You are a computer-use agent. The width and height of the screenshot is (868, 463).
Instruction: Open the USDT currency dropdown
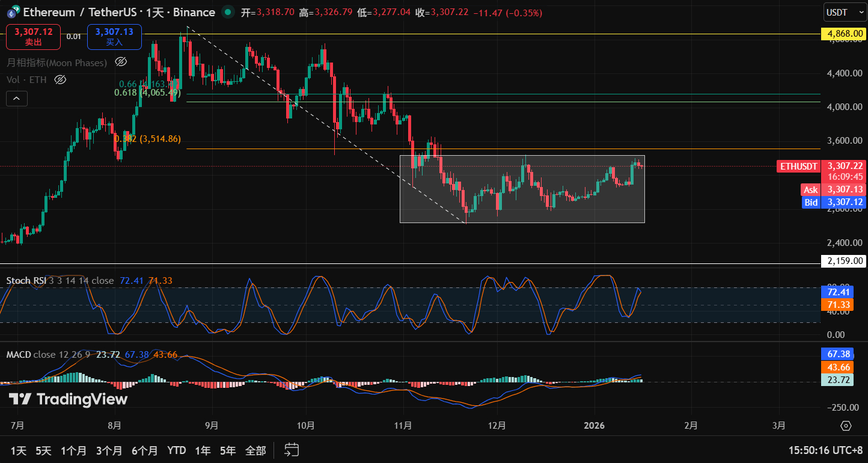tap(845, 12)
